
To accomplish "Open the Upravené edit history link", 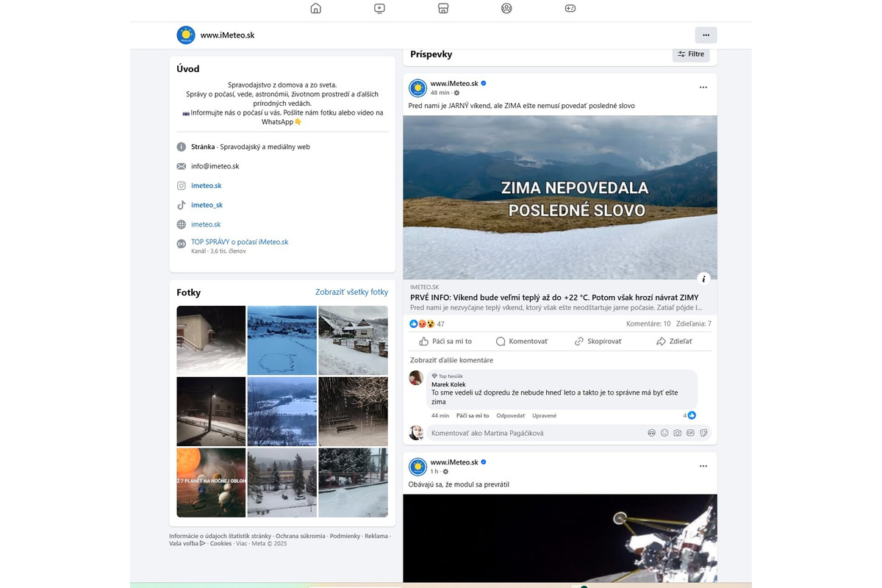I will coord(545,416).
